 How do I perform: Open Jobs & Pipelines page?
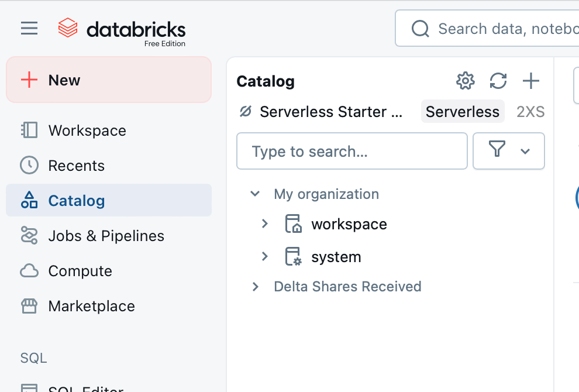(x=106, y=236)
